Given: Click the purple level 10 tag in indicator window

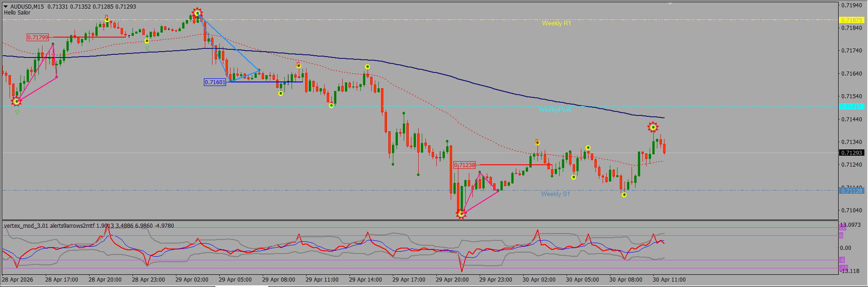Looking at the screenshot, I should tap(843, 228).
